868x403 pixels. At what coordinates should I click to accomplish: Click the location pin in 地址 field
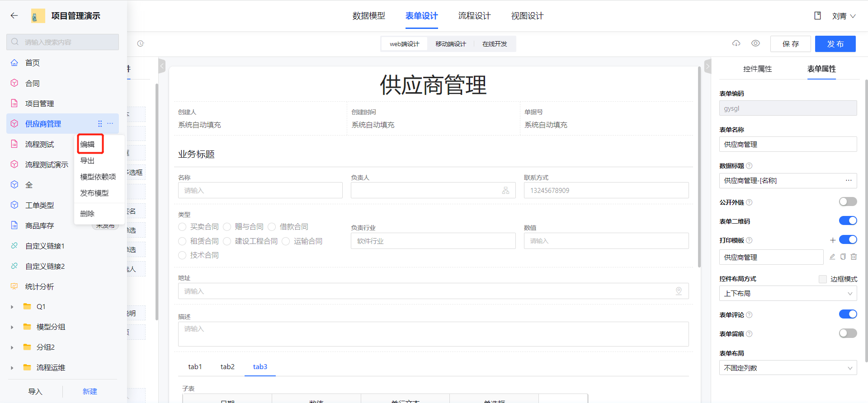679,291
